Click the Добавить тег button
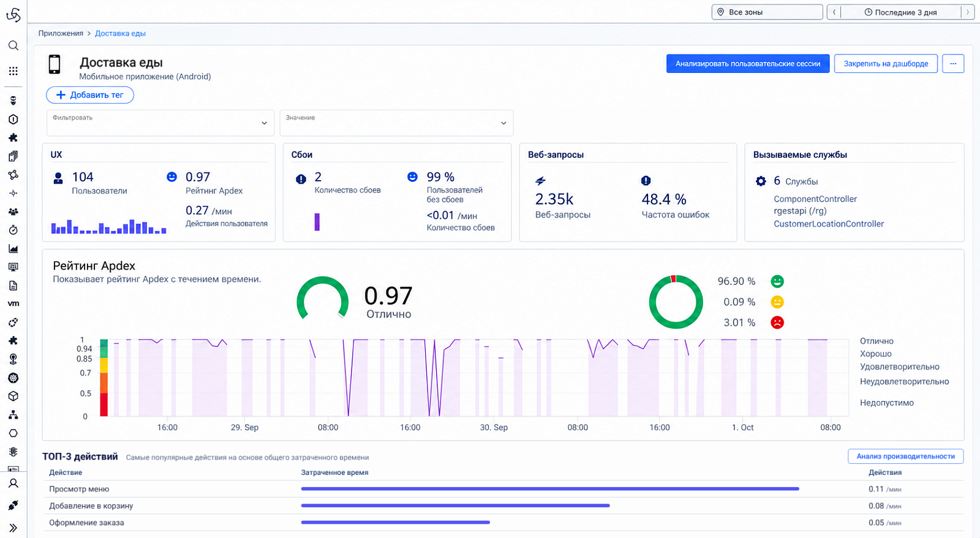Image resolution: width=980 pixels, height=538 pixels. (90, 95)
